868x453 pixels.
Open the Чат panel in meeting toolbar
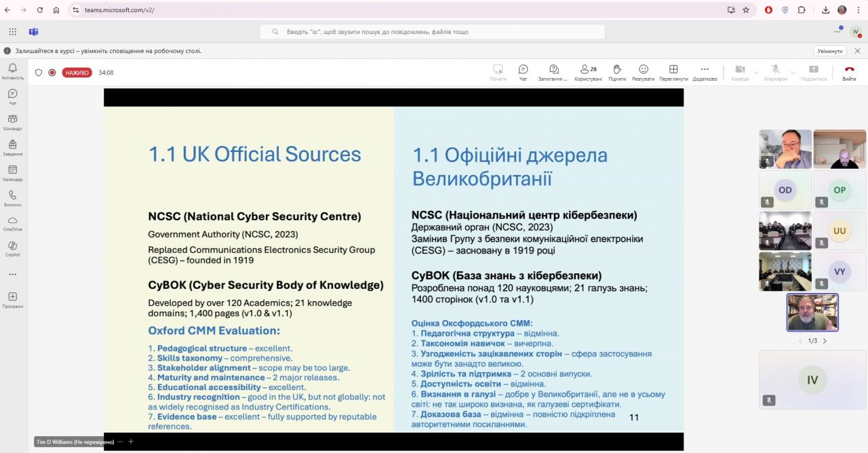(x=523, y=72)
